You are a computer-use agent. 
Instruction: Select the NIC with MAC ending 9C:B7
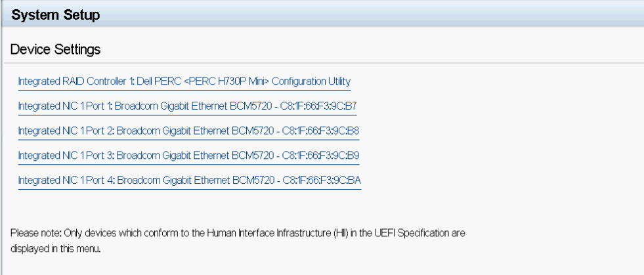point(187,106)
